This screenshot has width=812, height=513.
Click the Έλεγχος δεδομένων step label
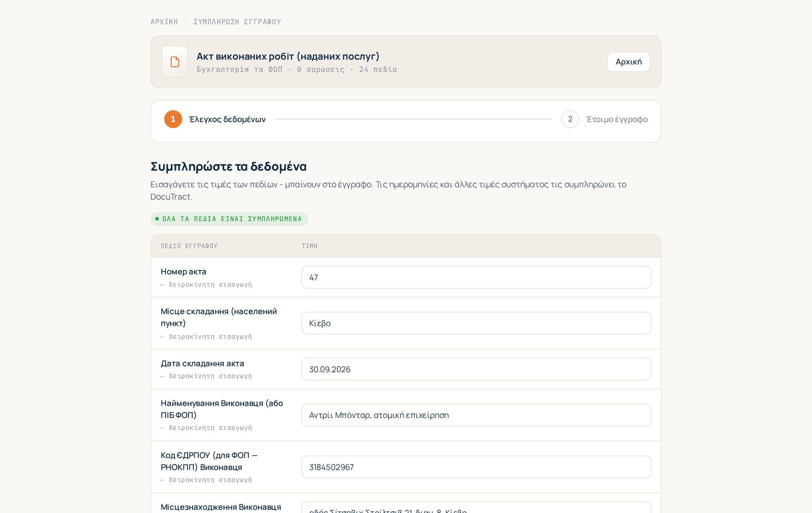[x=227, y=119]
